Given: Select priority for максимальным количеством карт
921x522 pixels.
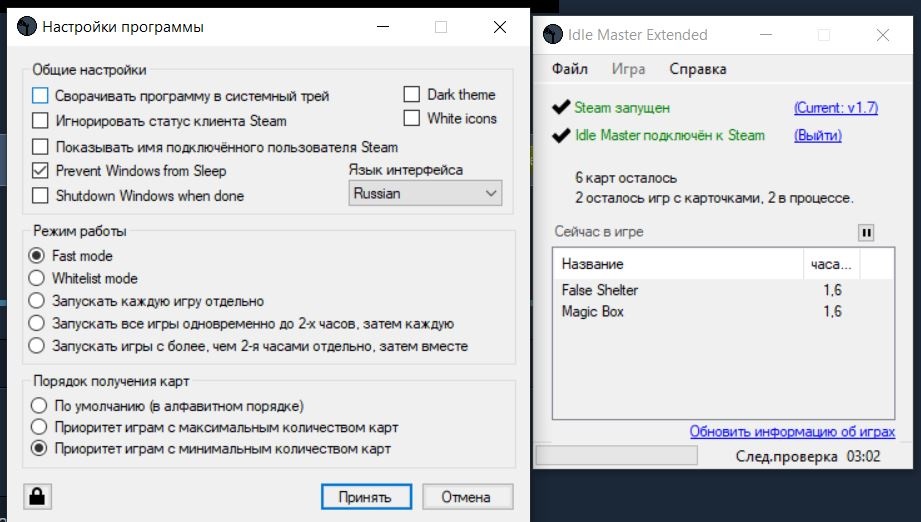Looking at the screenshot, I should (39, 427).
